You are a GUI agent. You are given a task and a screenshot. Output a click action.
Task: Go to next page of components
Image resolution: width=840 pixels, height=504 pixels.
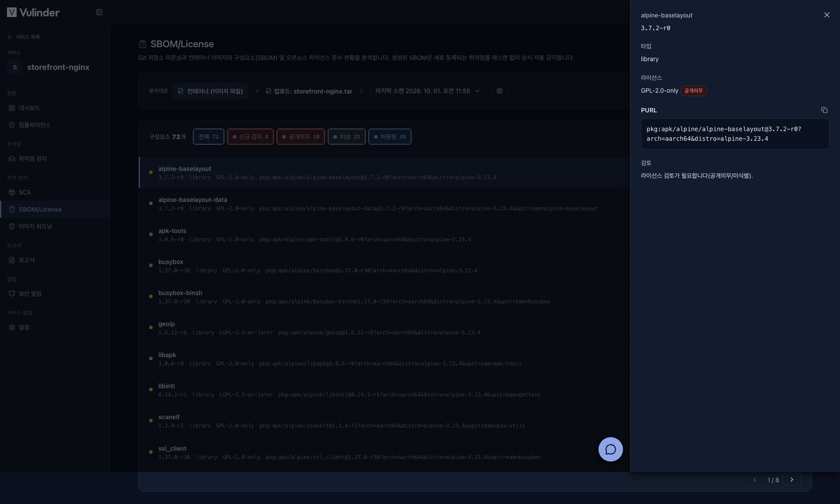tap(792, 480)
